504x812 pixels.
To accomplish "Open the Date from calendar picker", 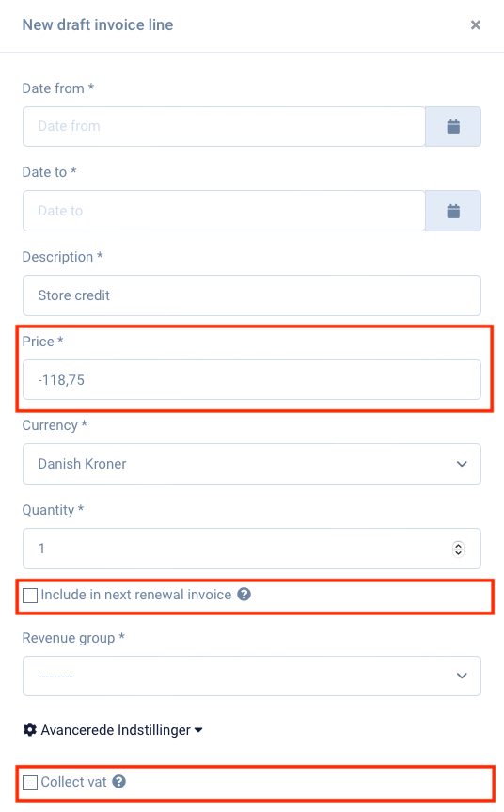I will point(453,126).
